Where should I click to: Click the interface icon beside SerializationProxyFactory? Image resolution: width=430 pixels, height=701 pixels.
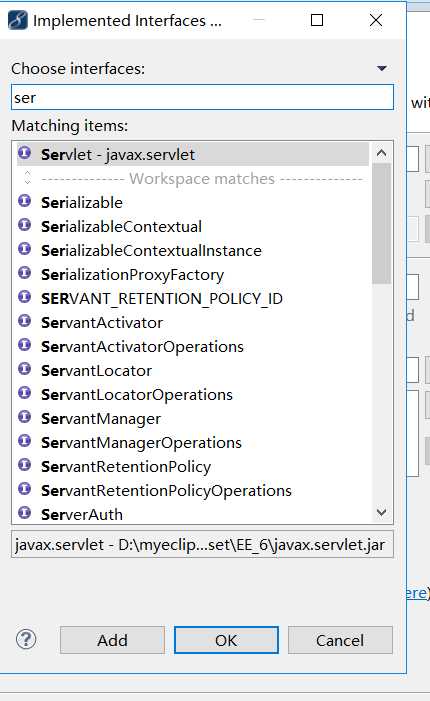coord(25,273)
